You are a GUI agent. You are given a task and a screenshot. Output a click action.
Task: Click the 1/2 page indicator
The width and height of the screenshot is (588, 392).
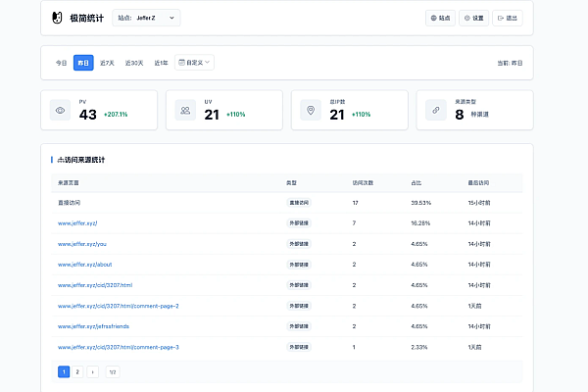pyautogui.click(x=113, y=371)
